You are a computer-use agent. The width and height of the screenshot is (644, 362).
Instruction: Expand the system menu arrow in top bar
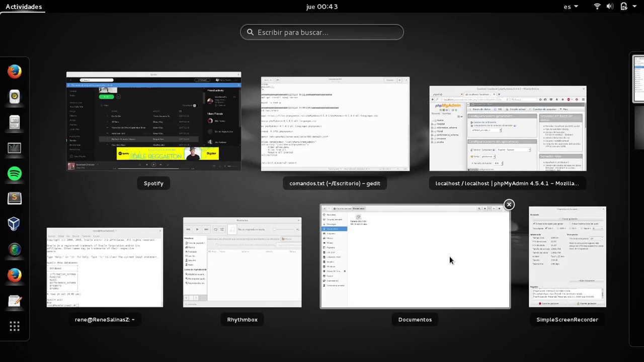point(635,7)
